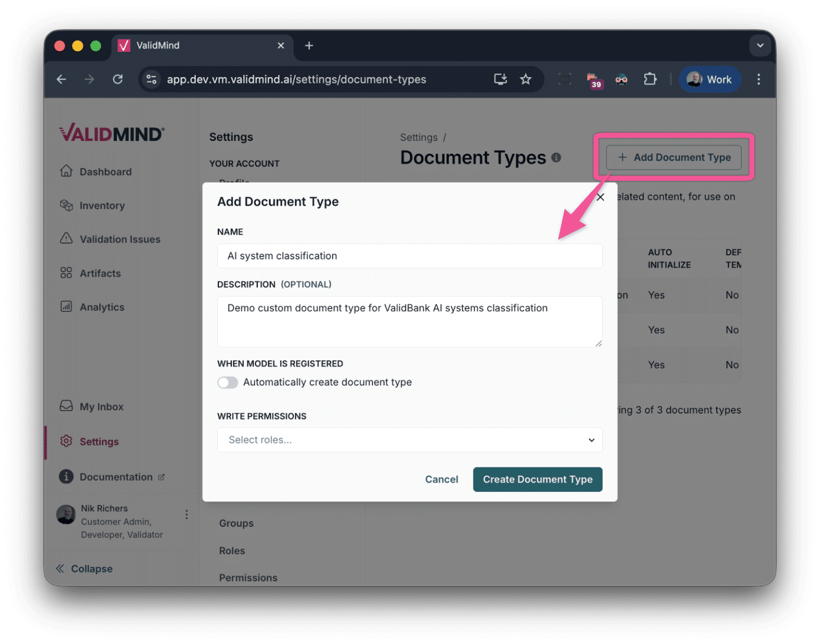Open My Inbox via its icon
Viewport: 820px width, 644px height.
tap(66, 406)
